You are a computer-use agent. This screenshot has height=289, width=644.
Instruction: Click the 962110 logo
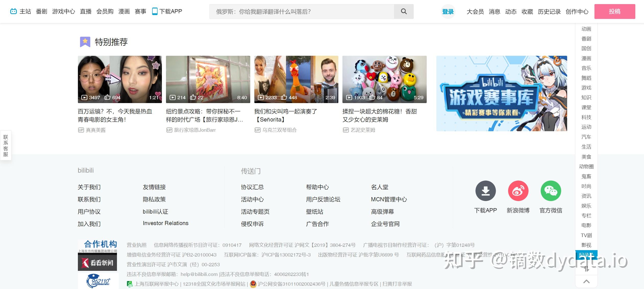(98, 281)
